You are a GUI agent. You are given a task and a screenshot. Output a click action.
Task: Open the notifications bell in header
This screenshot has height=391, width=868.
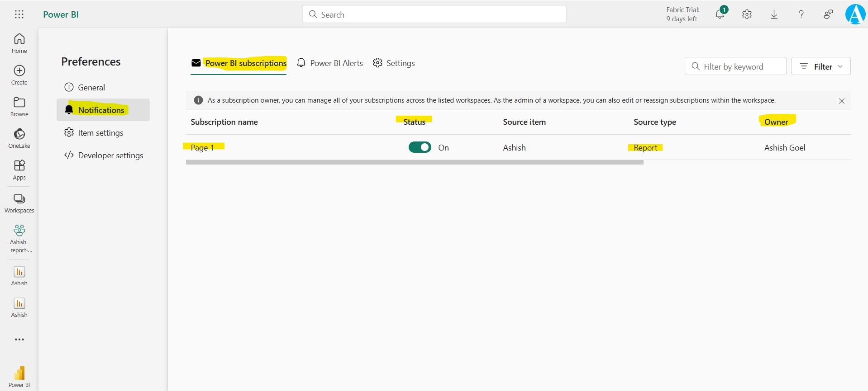pyautogui.click(x=720, y=14)
